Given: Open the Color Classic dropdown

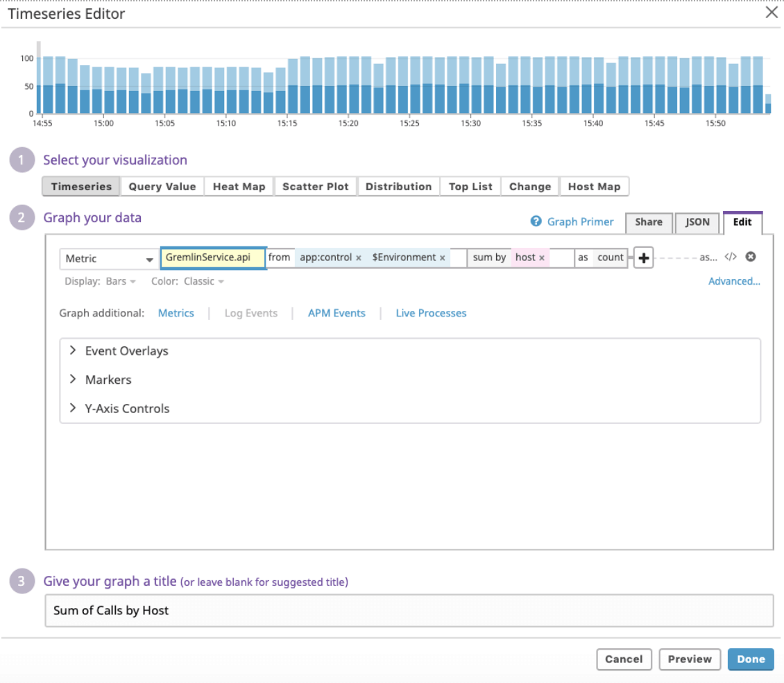Looking at the screenshot, I should click(x=203, y=281).
